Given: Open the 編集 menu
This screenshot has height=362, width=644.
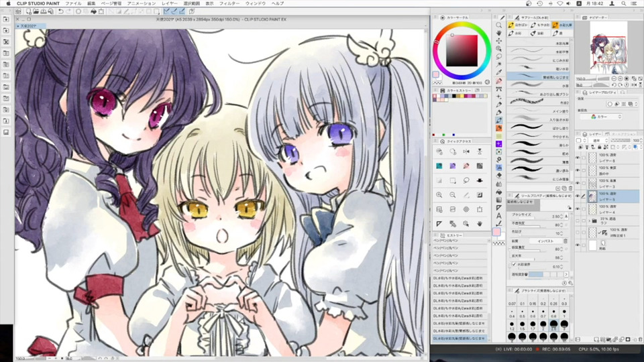Looking at the screenshot, I should 91,3.
